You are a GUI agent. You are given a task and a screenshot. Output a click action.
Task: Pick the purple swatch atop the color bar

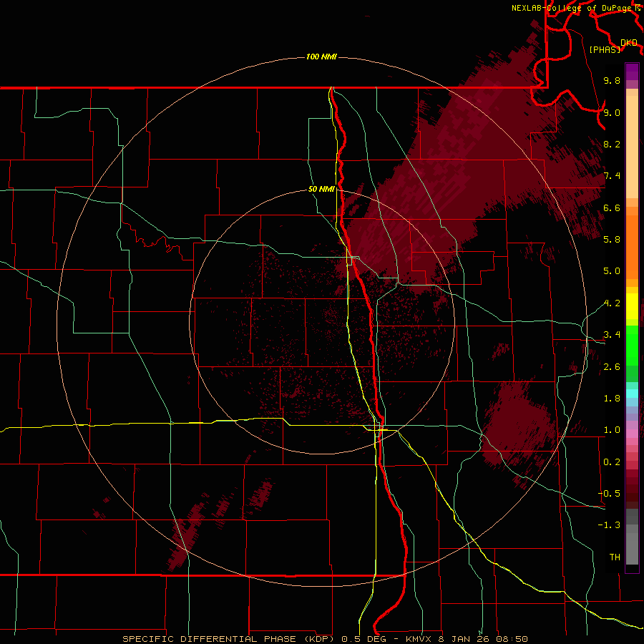point(632,72)
